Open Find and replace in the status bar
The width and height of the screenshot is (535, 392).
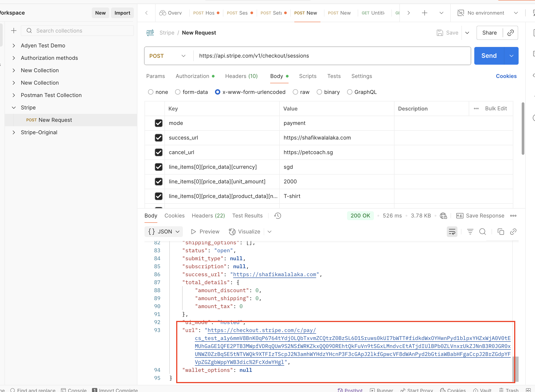33,390
